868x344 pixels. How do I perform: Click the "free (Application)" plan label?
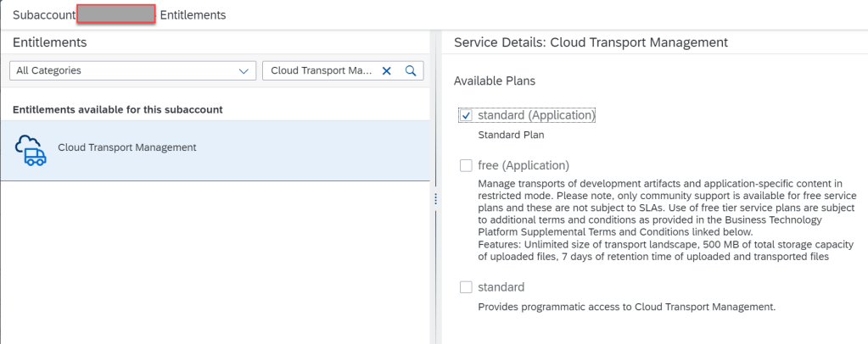(x=523, y=165)
